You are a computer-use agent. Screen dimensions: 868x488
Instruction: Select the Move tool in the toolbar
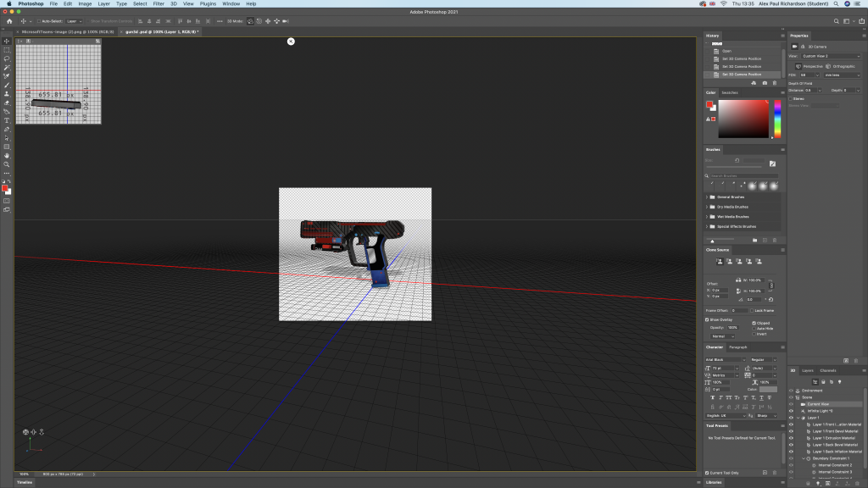point(7,41)
